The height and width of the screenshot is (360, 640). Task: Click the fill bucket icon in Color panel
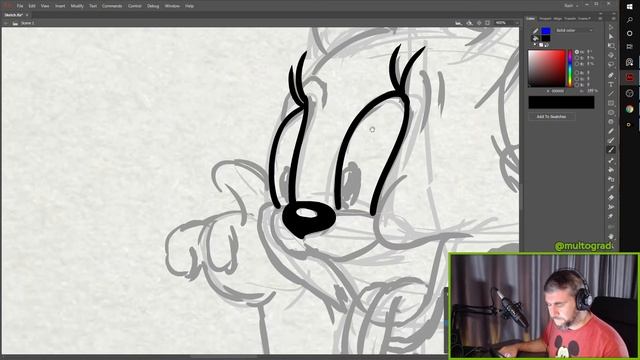(536, 39)
